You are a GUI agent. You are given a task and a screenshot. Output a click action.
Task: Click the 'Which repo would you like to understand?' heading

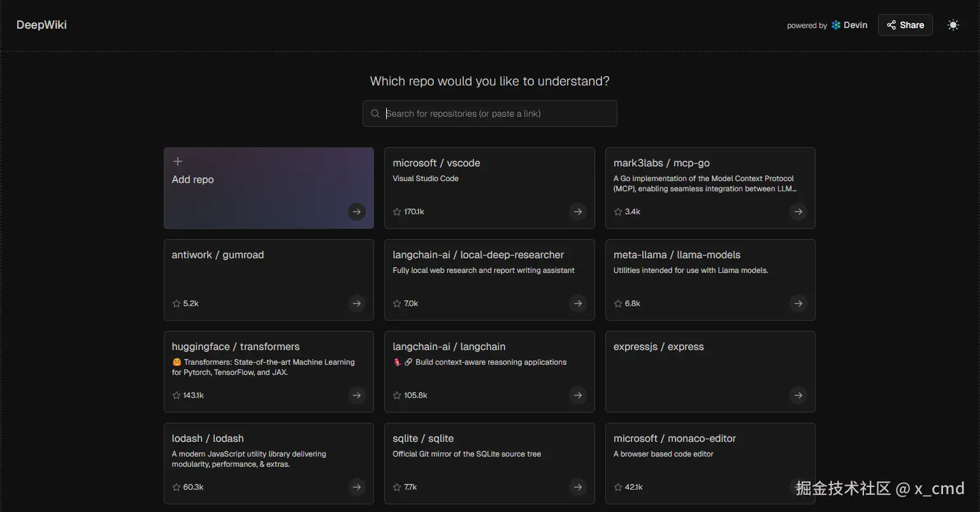tap(490, 82)
